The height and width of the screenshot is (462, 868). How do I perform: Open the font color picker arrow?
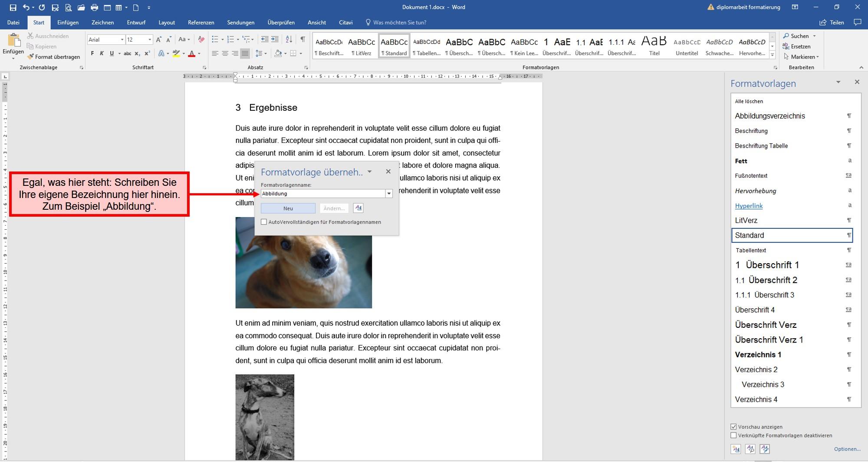pyautogui.click(x=199, y=53)
